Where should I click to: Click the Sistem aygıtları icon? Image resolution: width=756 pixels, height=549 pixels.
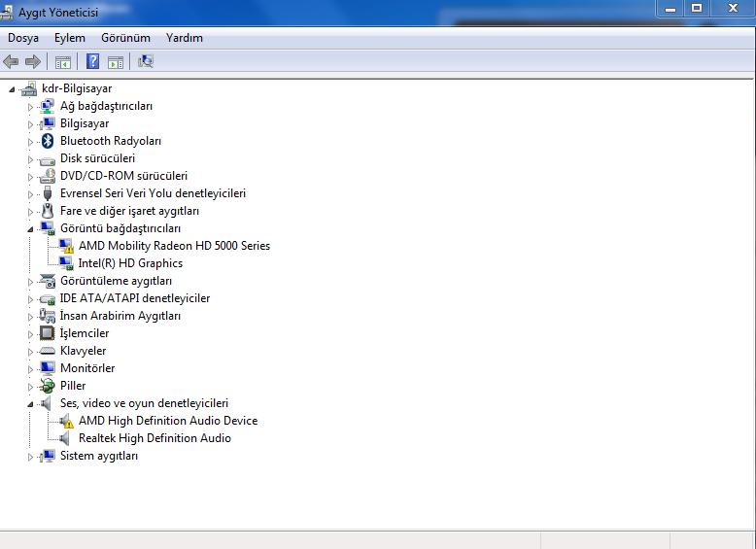(48, 456)
